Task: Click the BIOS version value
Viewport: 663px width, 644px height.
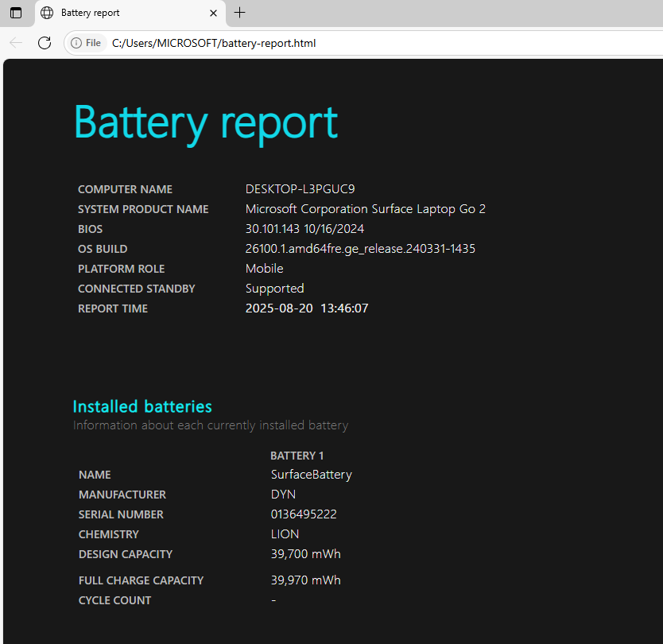Action: tap(304, 229)
